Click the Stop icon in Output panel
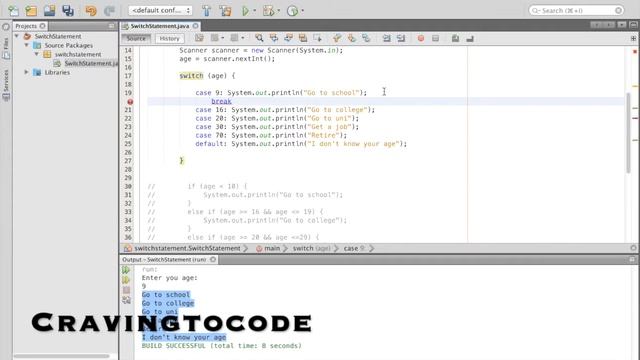The image size is (640, 360). tap(126, 290)
